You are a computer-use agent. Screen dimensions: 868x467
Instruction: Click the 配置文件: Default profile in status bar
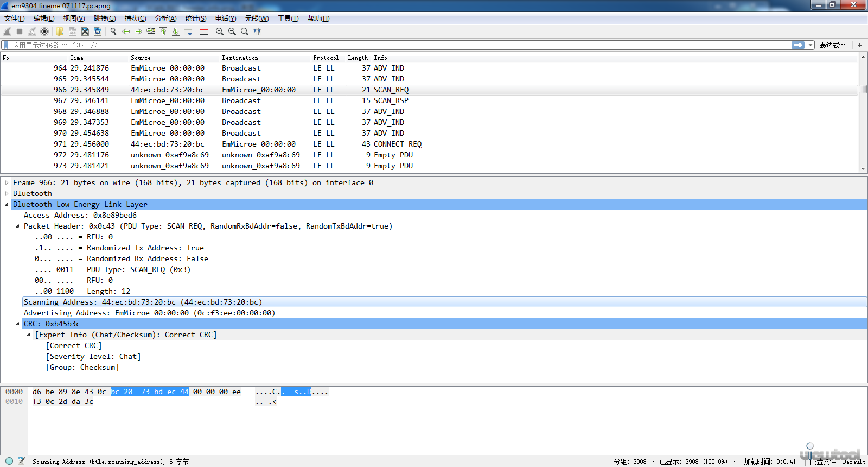coord(837,462)
